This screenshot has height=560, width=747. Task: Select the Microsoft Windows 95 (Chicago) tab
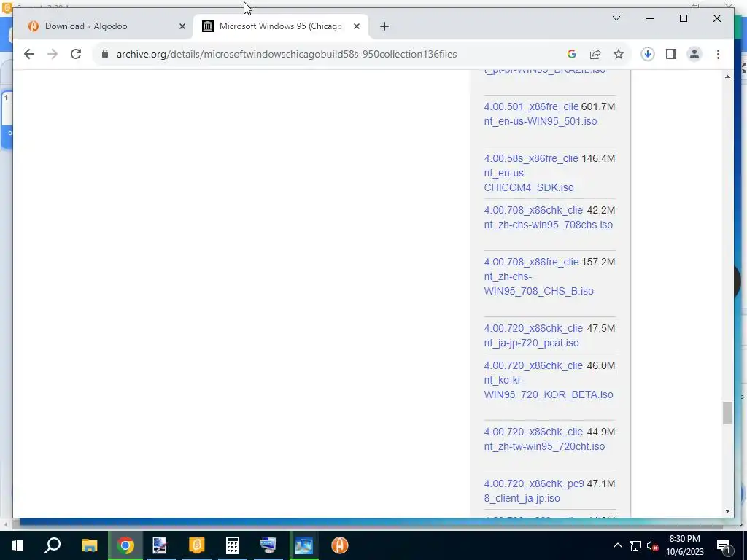[281, 26]
